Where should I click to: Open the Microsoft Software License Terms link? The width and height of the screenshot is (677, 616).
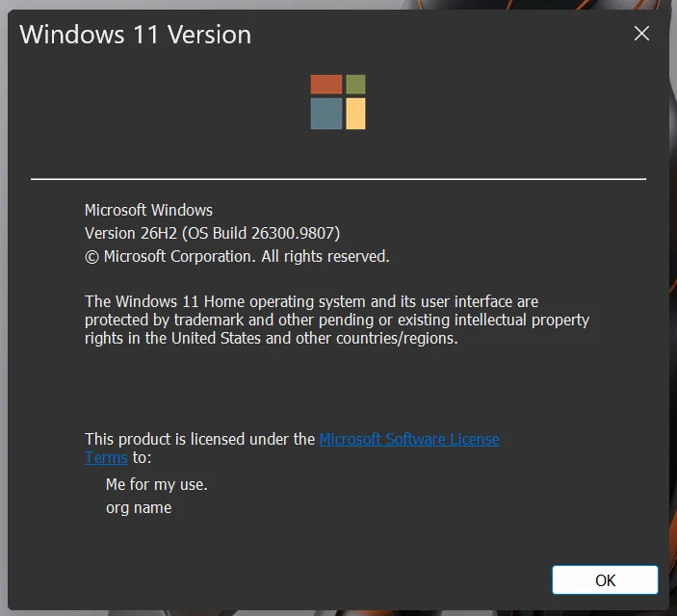pyautogui.click(x=409, y=439)
